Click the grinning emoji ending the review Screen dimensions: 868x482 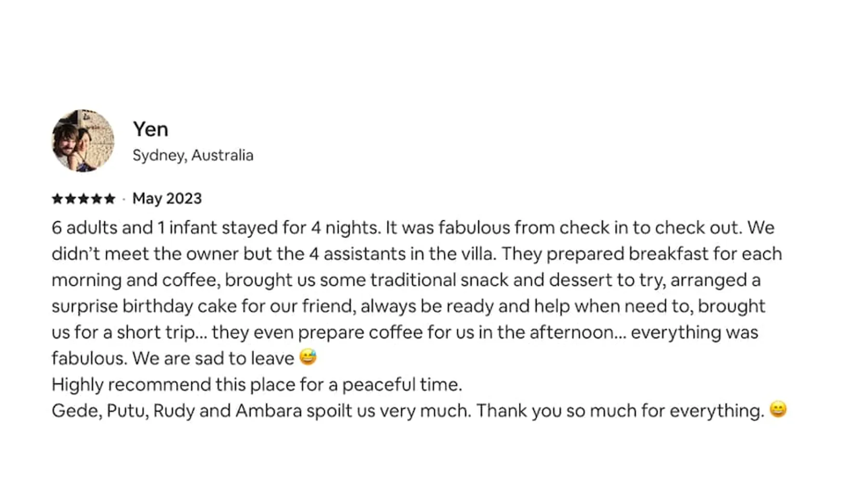[x=778, y=409]
